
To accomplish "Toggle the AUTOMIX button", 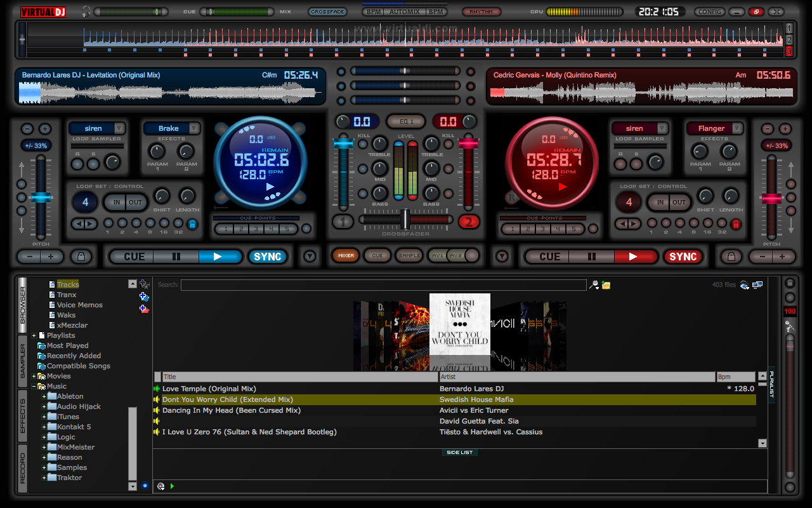I will (x=405, y=11).
